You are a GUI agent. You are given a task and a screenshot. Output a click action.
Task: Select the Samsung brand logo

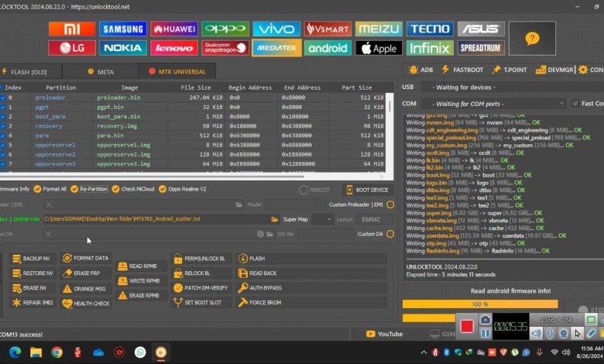click(x=123, y=29)
